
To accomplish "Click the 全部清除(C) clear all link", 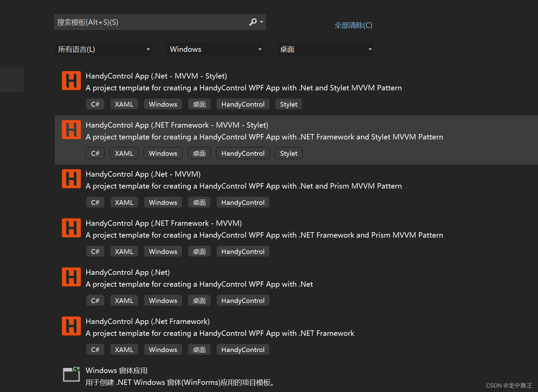I will click(353, 25).
